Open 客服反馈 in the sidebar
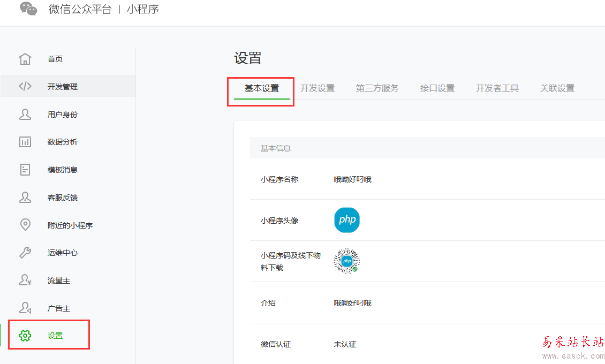The width and height of the screenshot is (605, 364). tap(63, 198)
